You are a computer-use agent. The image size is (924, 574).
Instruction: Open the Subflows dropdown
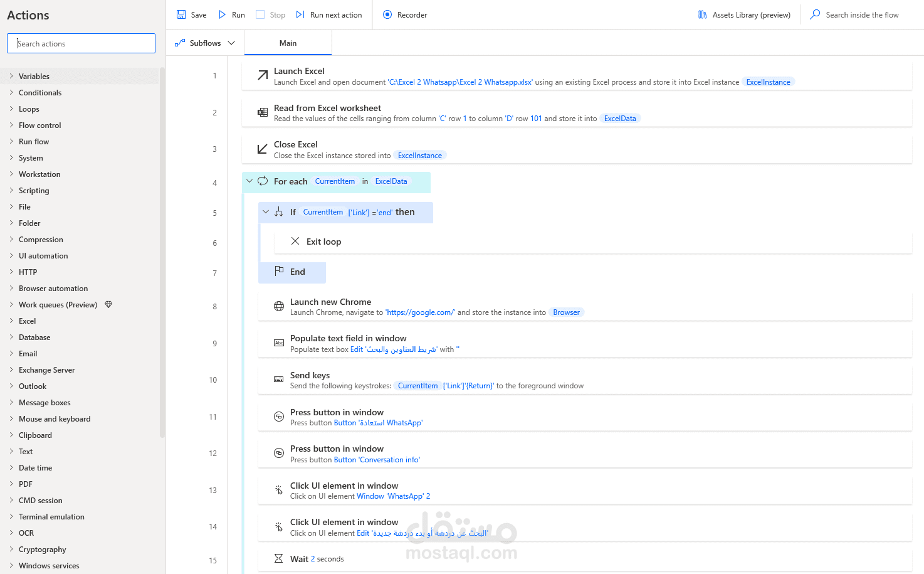(231, 43)
